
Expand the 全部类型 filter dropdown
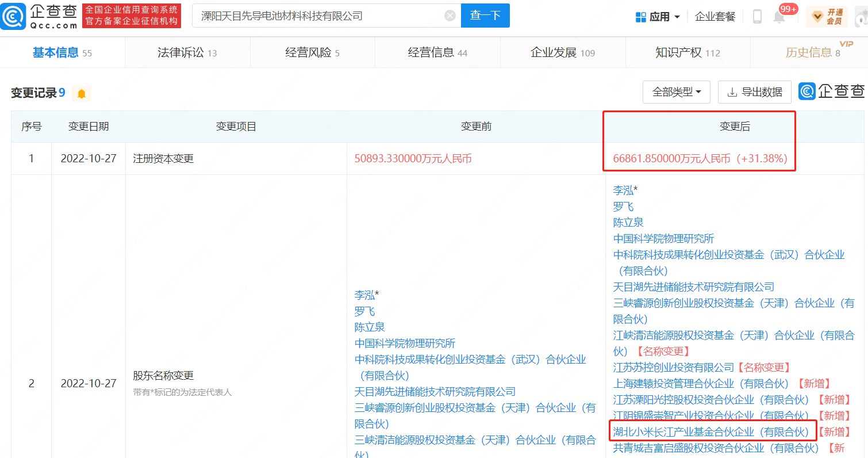tap(677, 92)
